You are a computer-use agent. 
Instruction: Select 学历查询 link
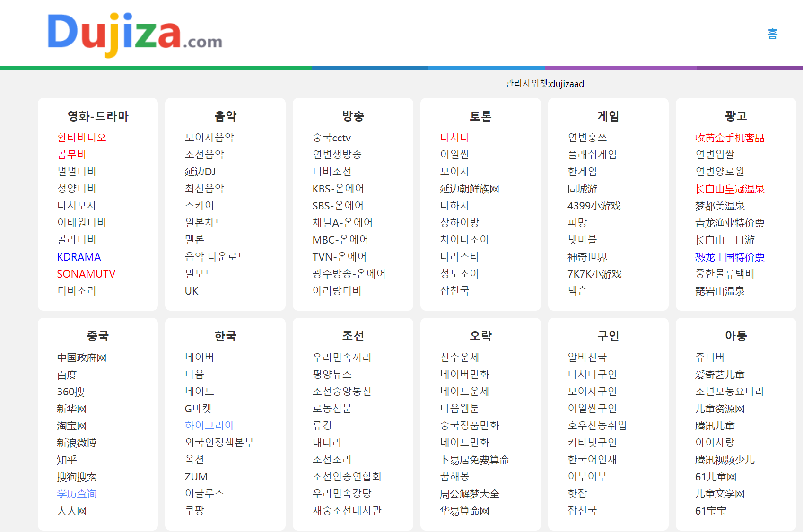[77, 494]
